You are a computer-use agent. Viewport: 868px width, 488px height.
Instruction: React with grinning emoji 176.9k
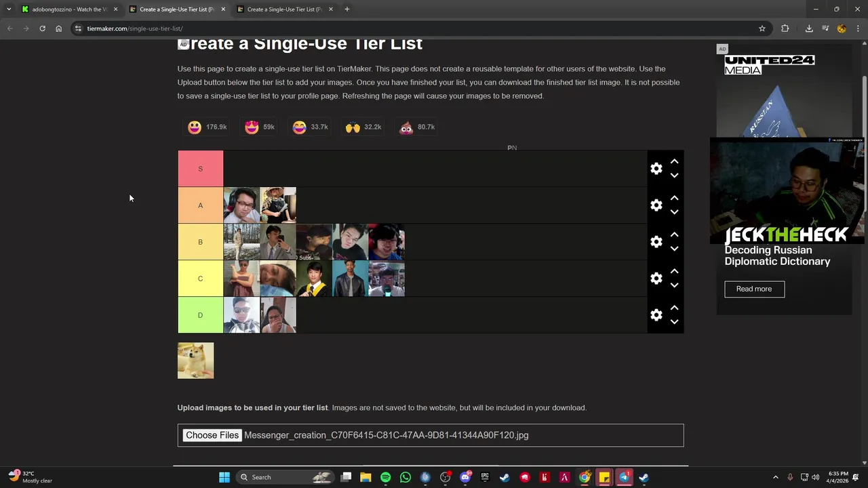coord(207,127)
